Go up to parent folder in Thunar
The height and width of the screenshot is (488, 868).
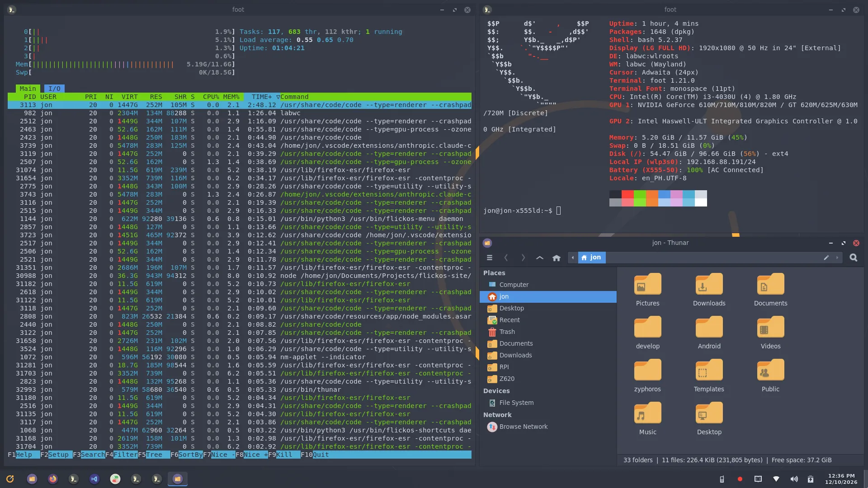pyautogui.click(x=540, y=258)
